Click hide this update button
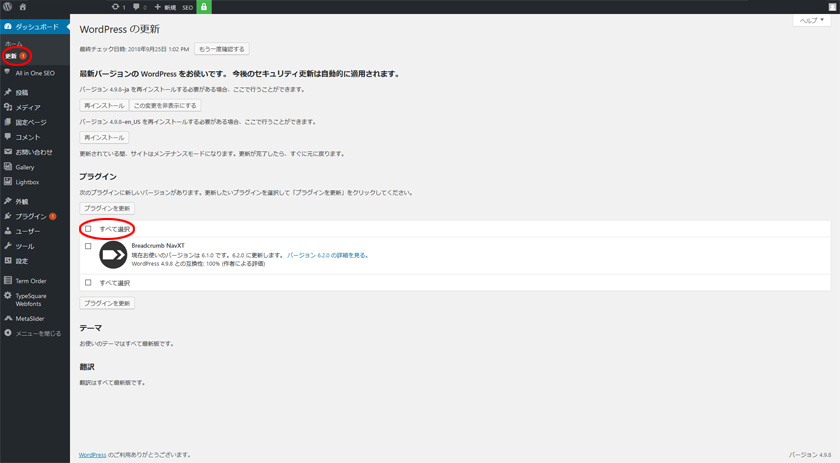 165,106
